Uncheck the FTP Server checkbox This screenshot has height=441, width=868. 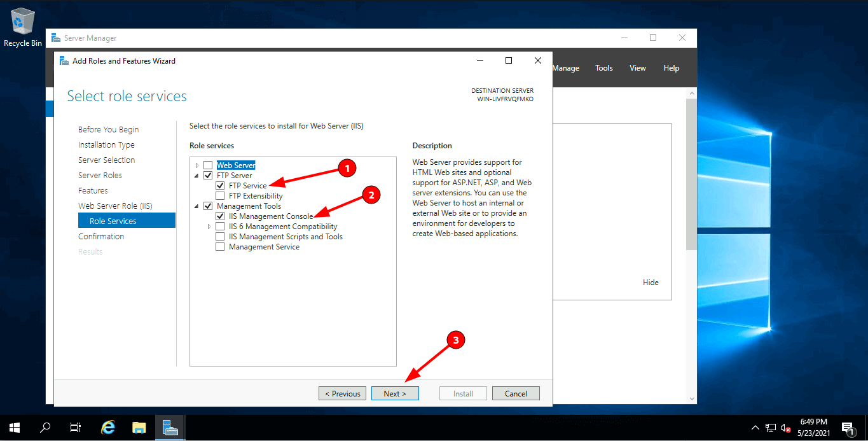coord(208,176)
